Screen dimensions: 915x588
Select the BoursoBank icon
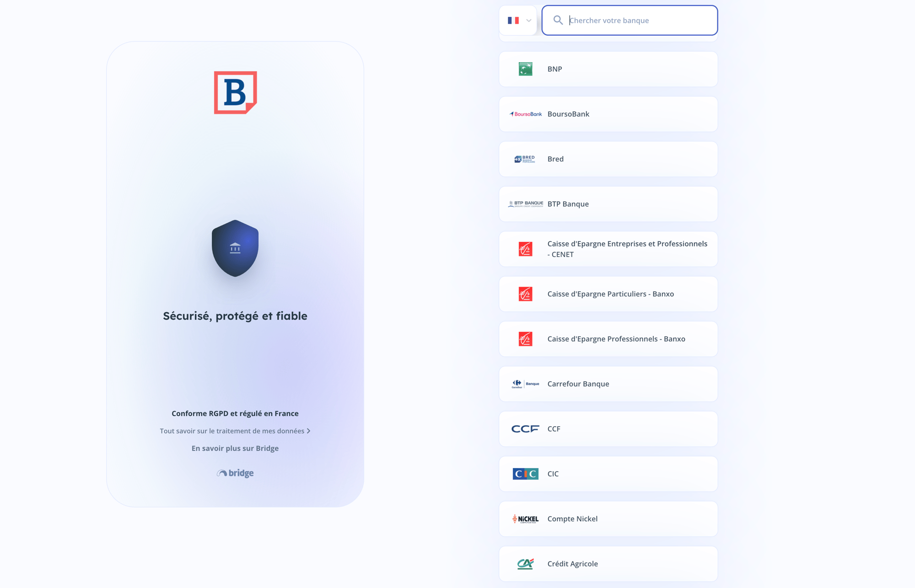pos(526,113)
